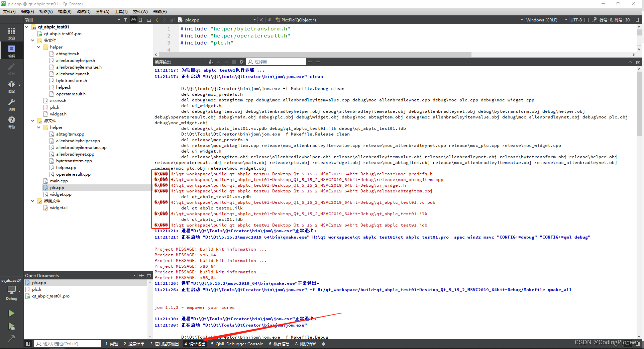Click the editor horizontal scrollbar
The image size is (644, 349).
pyautogui.click(x=315, y=55)
